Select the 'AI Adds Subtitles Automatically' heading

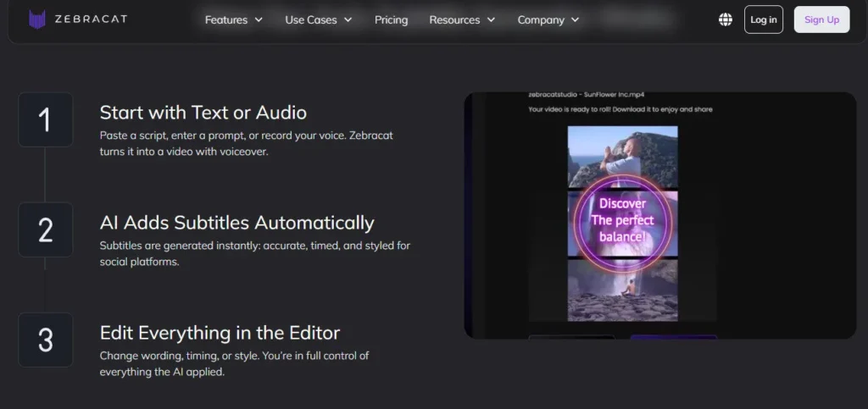(236, 223)
